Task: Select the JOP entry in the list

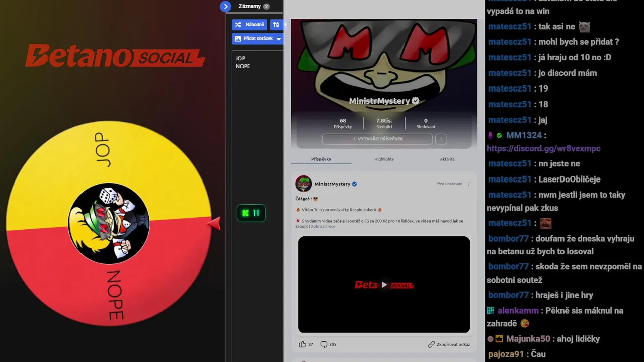Action: 240,58
